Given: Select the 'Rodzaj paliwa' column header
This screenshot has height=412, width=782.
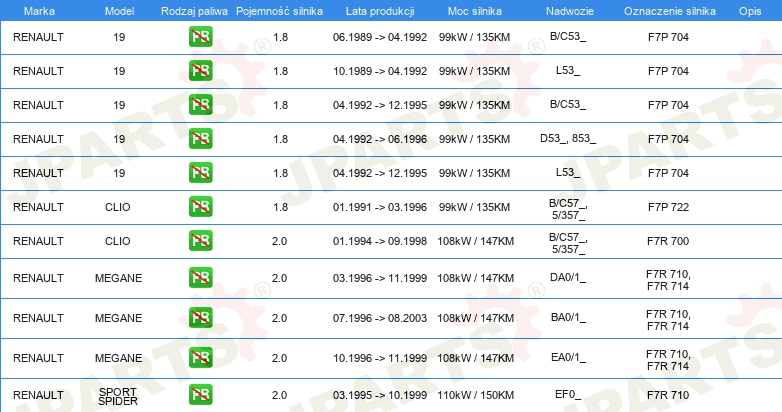Looking at the screenshot, I should point(194,11).
